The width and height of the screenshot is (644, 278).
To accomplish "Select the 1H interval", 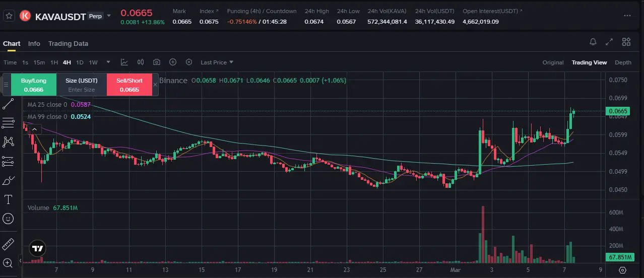I will coord(54,62).
